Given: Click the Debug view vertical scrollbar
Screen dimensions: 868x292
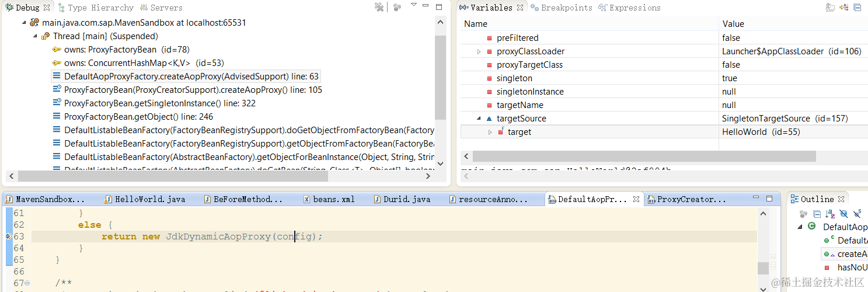Looking at the screenshot, I should coord(441,77).
